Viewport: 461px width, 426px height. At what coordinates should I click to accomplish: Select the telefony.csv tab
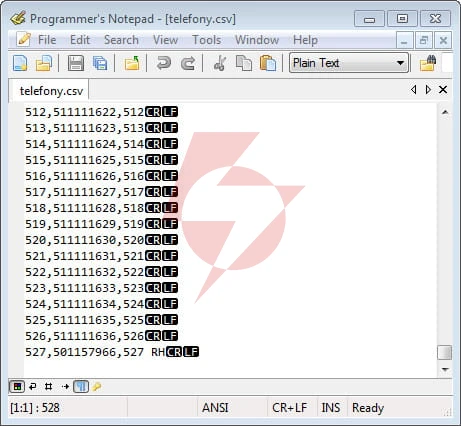(51, 91)
